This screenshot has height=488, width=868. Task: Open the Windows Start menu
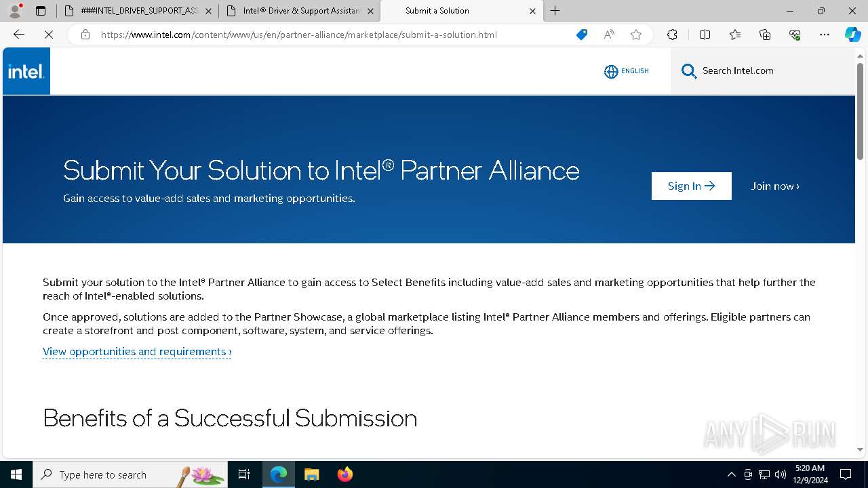pyautogui.click(x=16, y=474)
